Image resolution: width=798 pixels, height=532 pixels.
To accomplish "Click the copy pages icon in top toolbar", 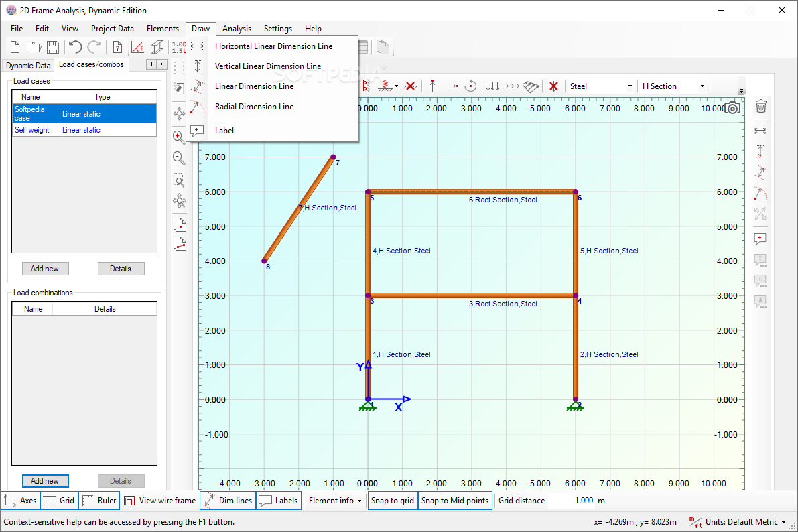I will click(x=383, y=48).
